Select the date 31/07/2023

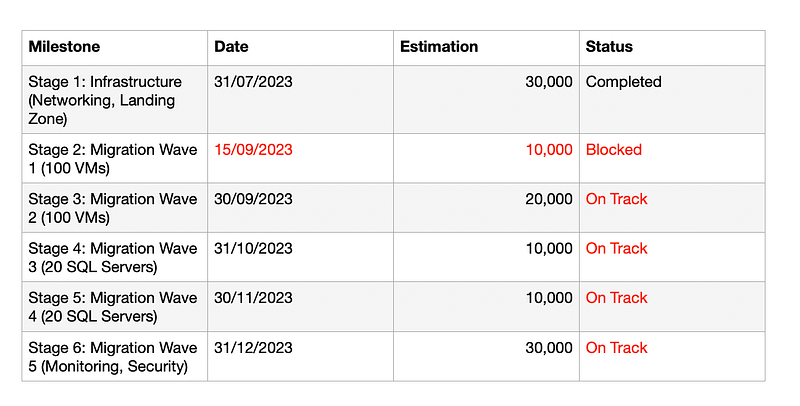[x=253, y=82]
